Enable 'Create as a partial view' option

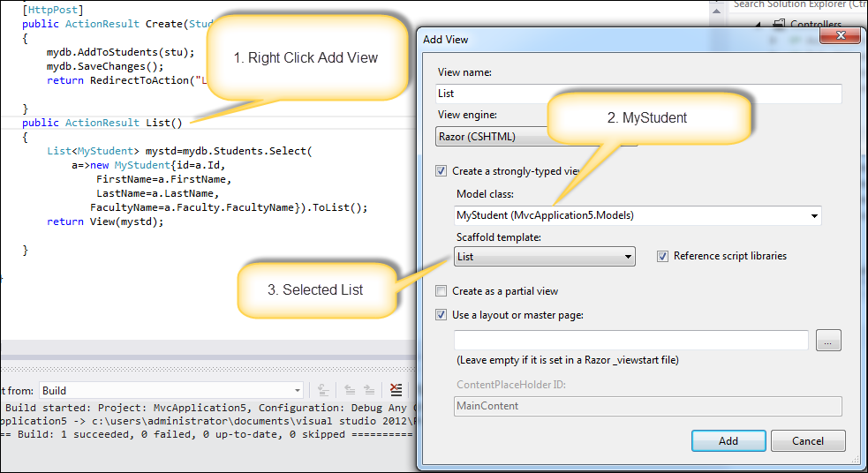click(442, 291)
